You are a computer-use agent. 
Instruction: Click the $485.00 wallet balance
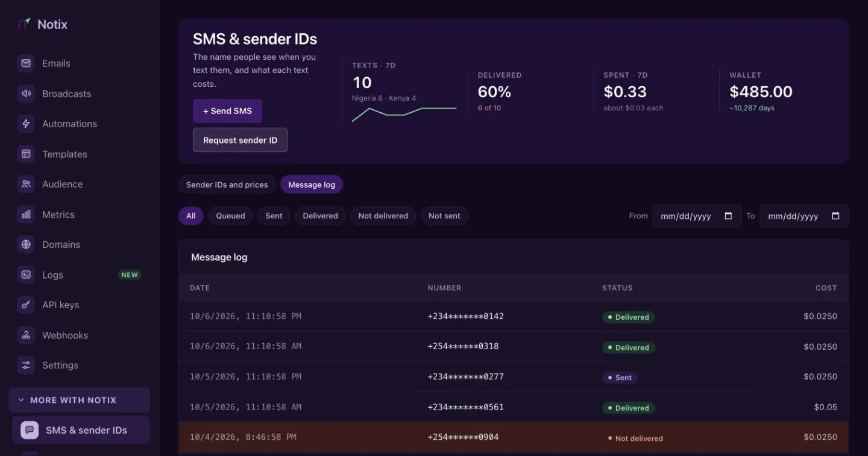pyautogui.click(x=761, y=92)
